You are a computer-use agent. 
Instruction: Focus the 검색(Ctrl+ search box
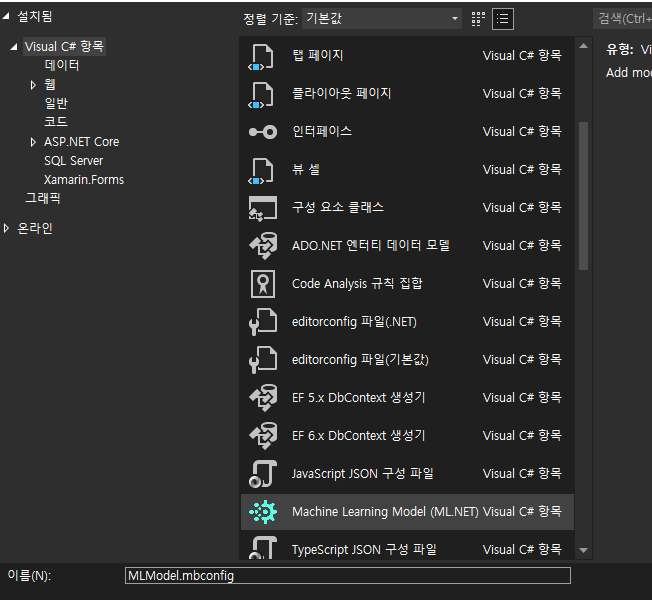tap(622, 19)
